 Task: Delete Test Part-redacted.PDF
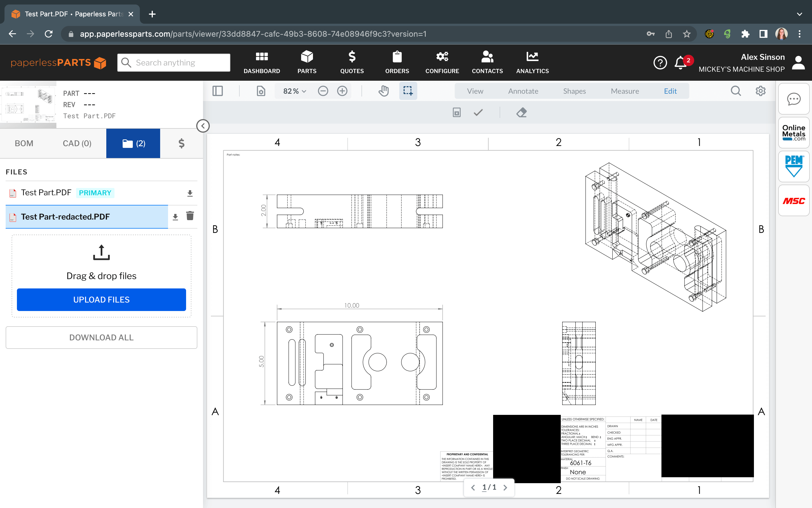tap(190, 216)
